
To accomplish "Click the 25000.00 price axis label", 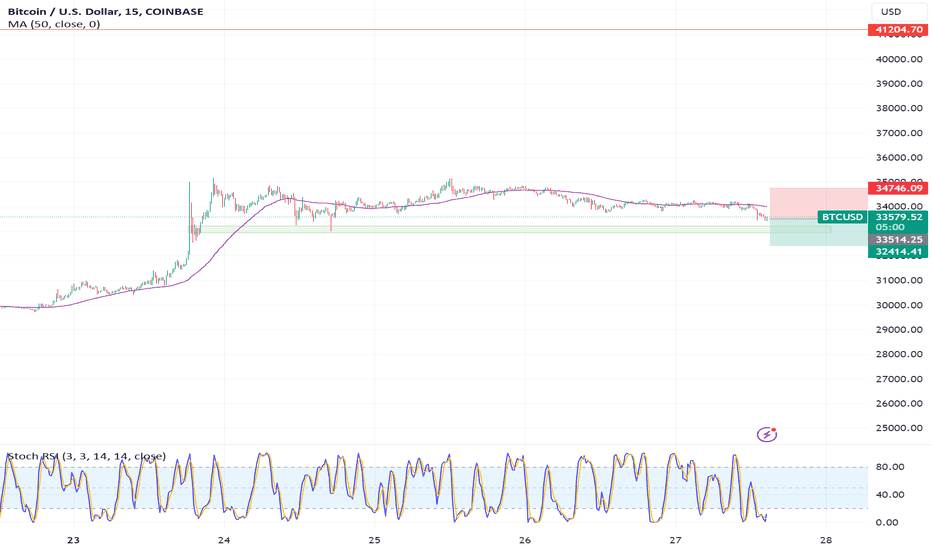I will [899, 428].
